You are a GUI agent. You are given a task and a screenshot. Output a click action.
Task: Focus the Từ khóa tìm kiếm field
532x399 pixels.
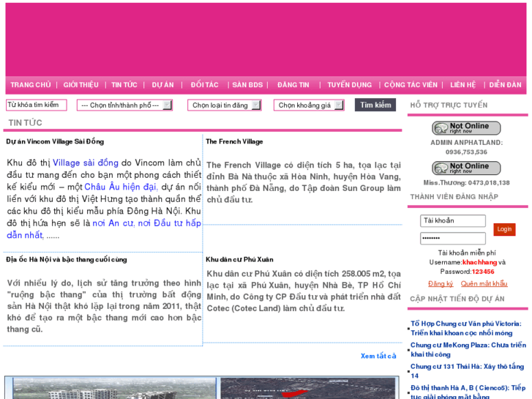37,105
